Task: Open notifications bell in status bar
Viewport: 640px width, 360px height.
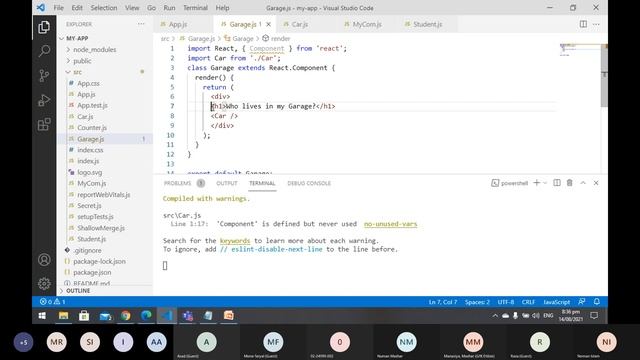Action: (x=597, y=302)
